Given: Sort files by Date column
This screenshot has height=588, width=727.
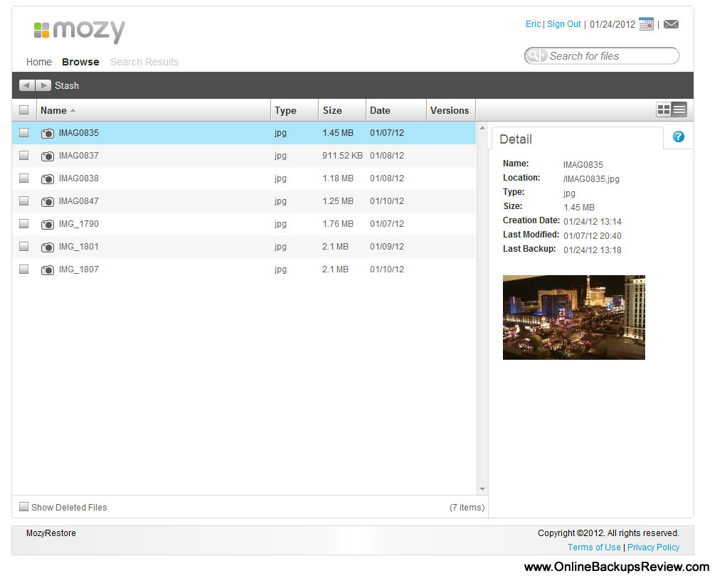Looking at the screenshot, I should (x=380, y=110).
